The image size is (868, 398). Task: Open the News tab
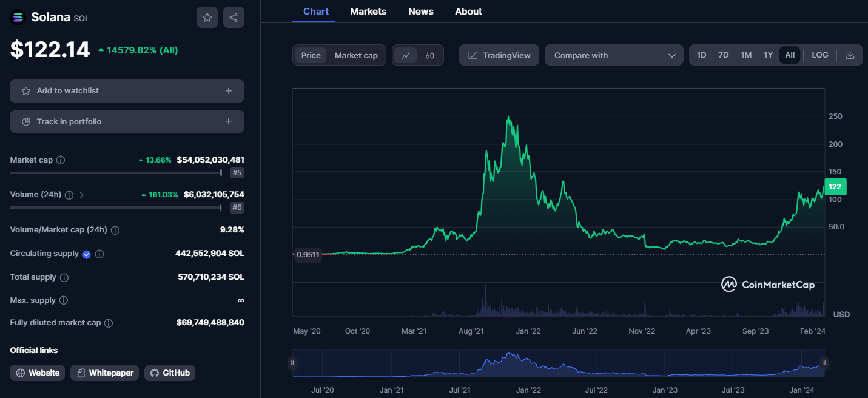coord(421,12)
